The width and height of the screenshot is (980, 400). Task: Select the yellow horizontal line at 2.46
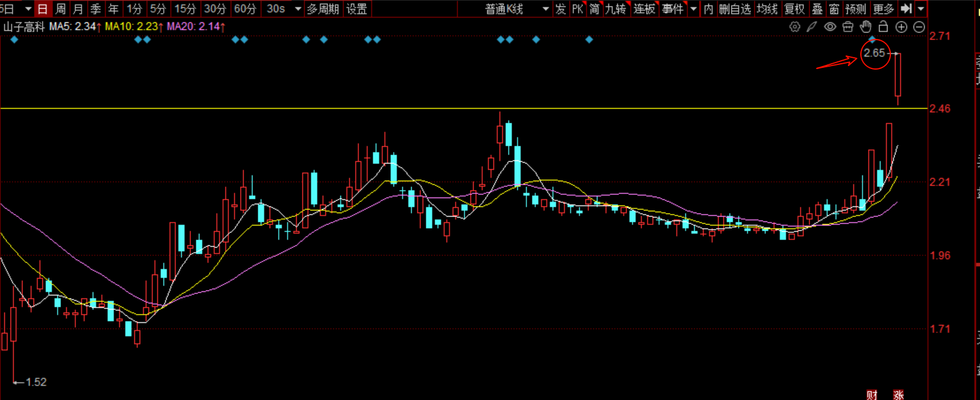463,109
